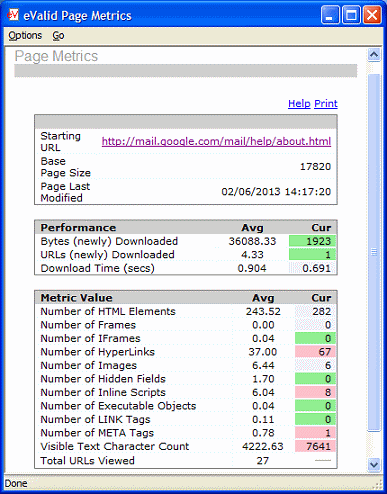Click the Performance table header
This screenshot has height=494, width=387.
pos(78,228)
